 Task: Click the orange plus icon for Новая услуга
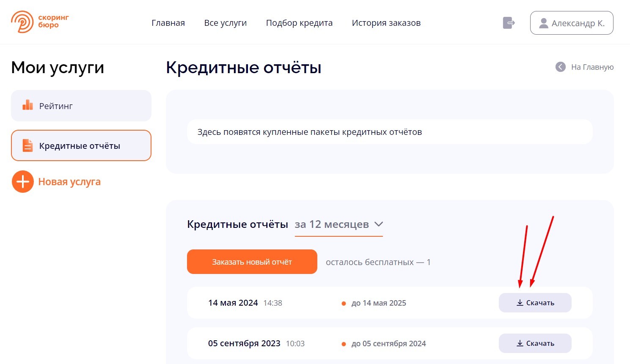23,182
